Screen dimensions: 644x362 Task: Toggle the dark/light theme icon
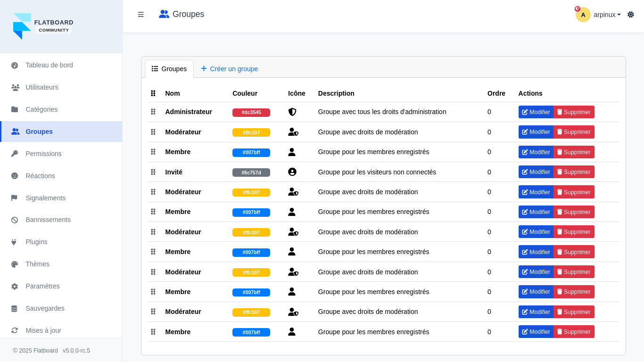[630, 15]
